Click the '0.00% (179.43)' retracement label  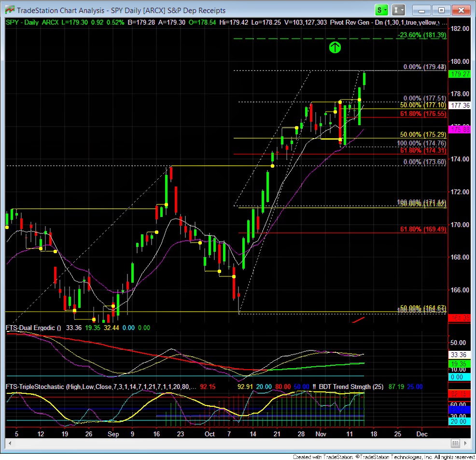[425, 67]
